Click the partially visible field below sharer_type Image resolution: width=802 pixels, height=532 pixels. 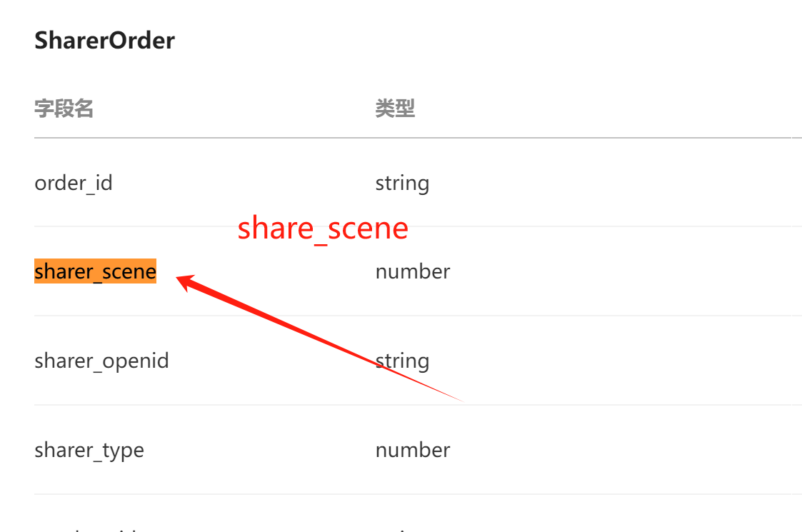(x=86, y=530)
